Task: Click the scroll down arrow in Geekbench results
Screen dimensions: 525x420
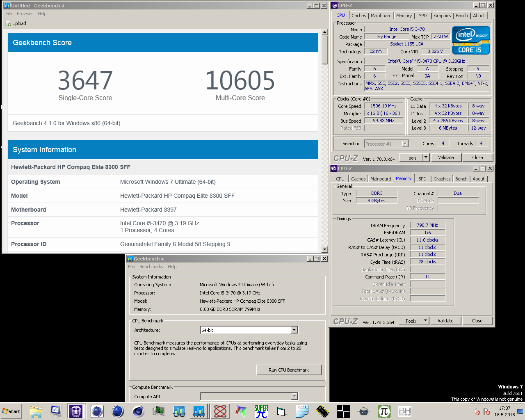Action: click(x=325, y=249)
